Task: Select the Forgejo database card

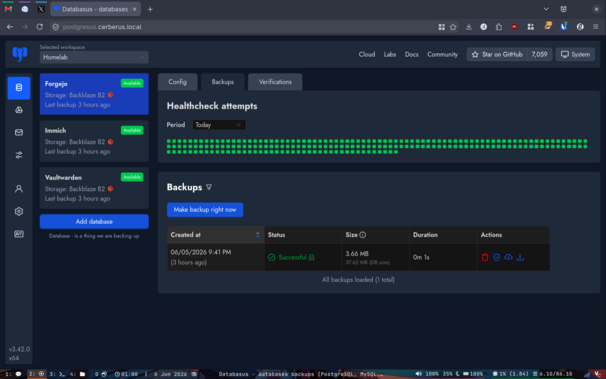Action: coord(94,94)
